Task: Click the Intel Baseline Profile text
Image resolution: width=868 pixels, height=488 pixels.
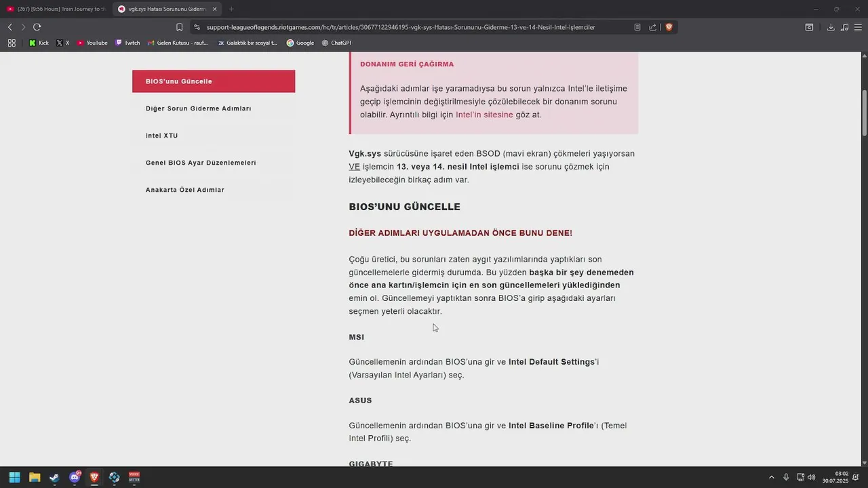Action: 551,426
